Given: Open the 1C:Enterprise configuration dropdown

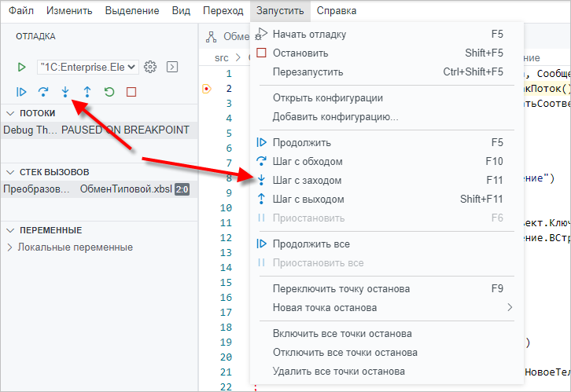Looking at the screenshot, I should tap(87, 68).
